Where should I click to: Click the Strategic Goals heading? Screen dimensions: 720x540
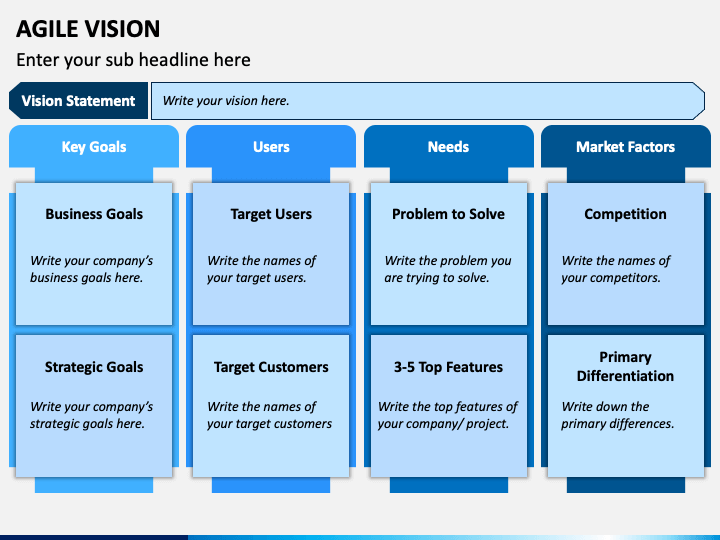(x=94, y=367)
